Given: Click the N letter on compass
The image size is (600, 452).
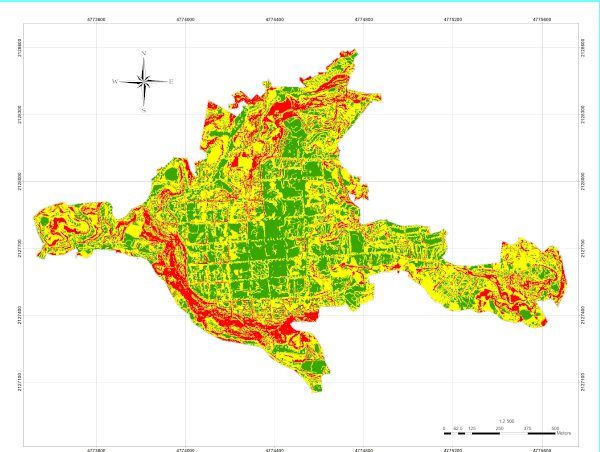Looking at the screenshot, I should (x=144, y=53).
